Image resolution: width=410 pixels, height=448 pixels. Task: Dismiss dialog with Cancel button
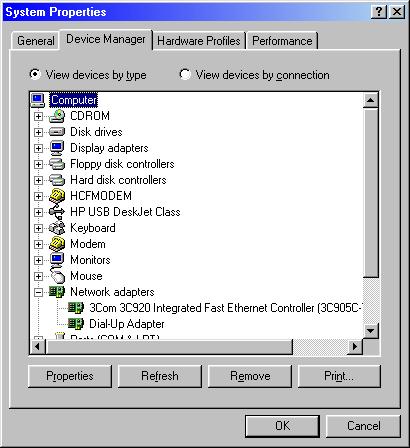(x=363, y=426)
